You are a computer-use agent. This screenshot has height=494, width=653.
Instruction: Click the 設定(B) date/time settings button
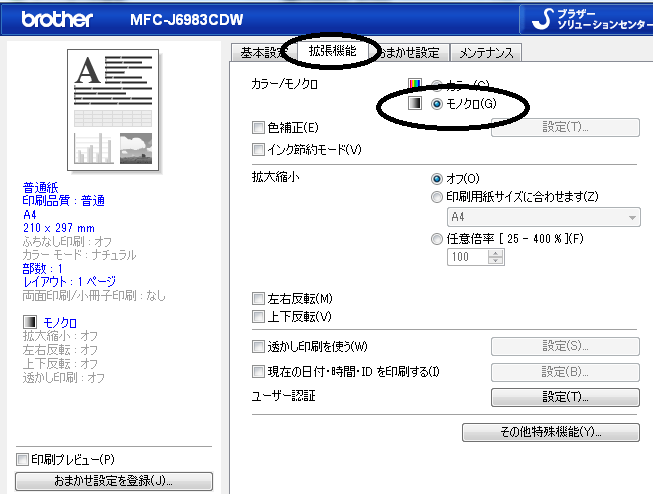tap(565, 372)
